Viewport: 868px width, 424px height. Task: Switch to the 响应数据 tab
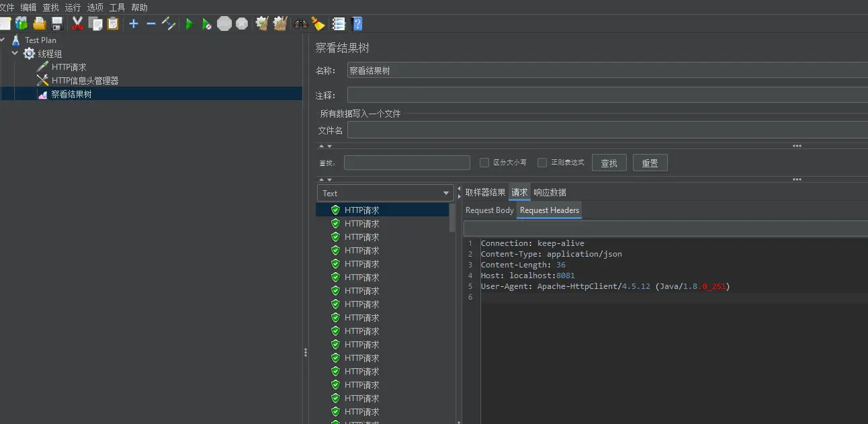pyautogui.click(x=550, y=193)
